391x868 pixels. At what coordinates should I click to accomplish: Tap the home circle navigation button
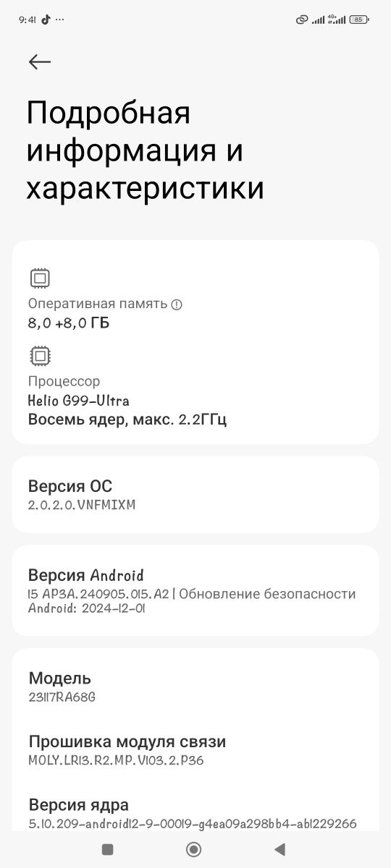193,849
